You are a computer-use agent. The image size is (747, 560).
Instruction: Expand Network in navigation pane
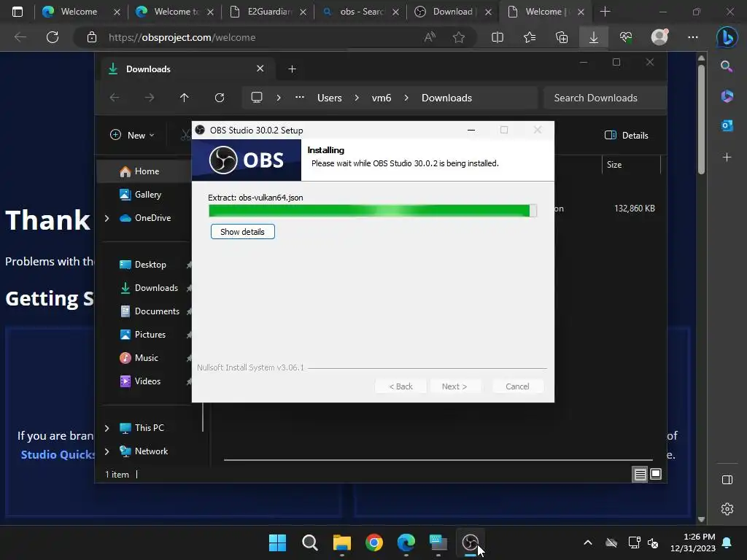click(x=107, y=451)
